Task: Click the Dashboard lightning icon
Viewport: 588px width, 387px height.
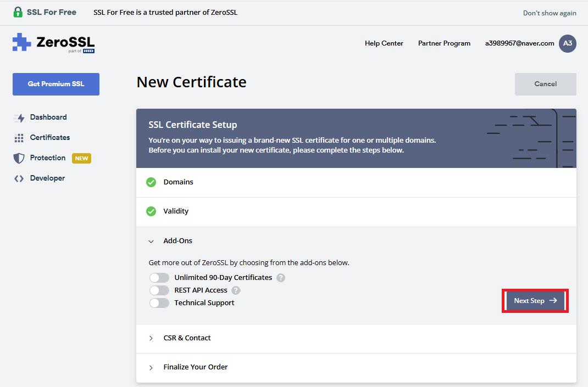Action: pos(19,118)
